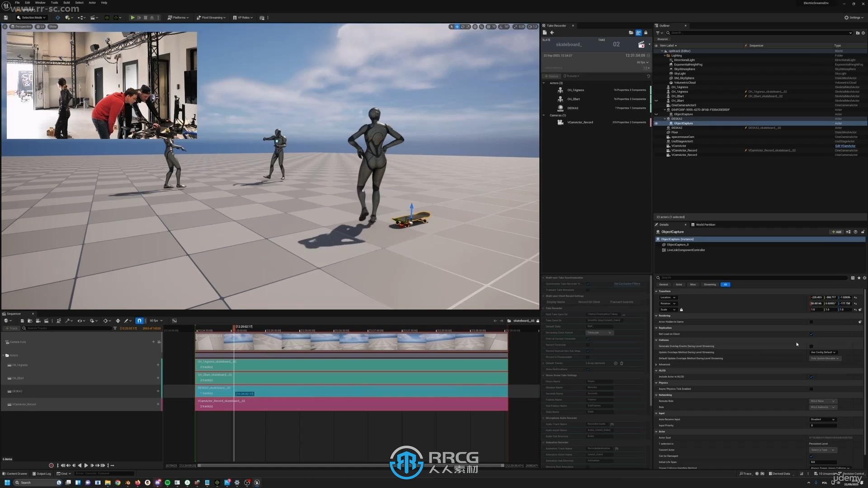Toggle Async Physics Tick Enabled checkbox
The image size is (868, 488).
811,389
